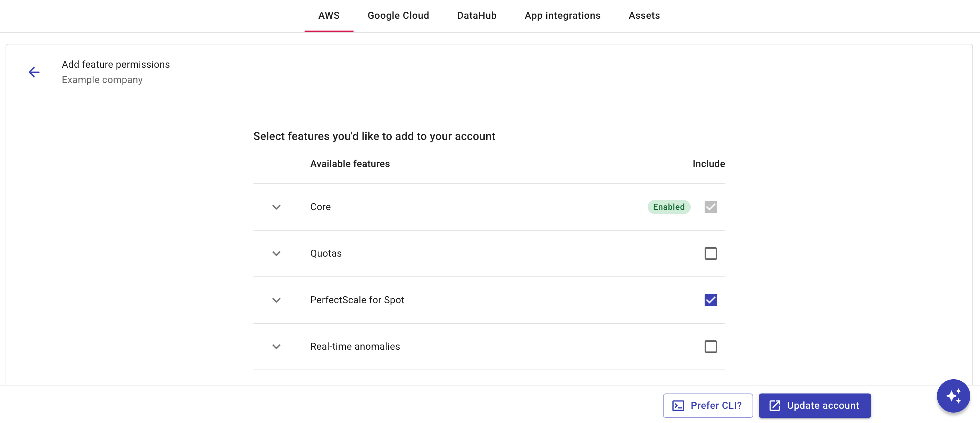Viewport: 980px width, 423px height.
Task: Uncheck PerfectScale for Spot
Action: pyautogui.click(x=710, y=300)
